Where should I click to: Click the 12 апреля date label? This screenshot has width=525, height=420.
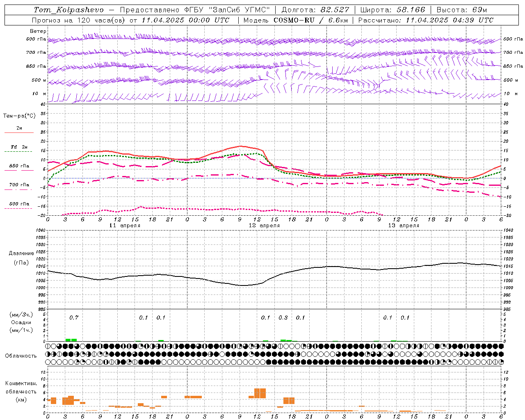click(x=264, y=226)
